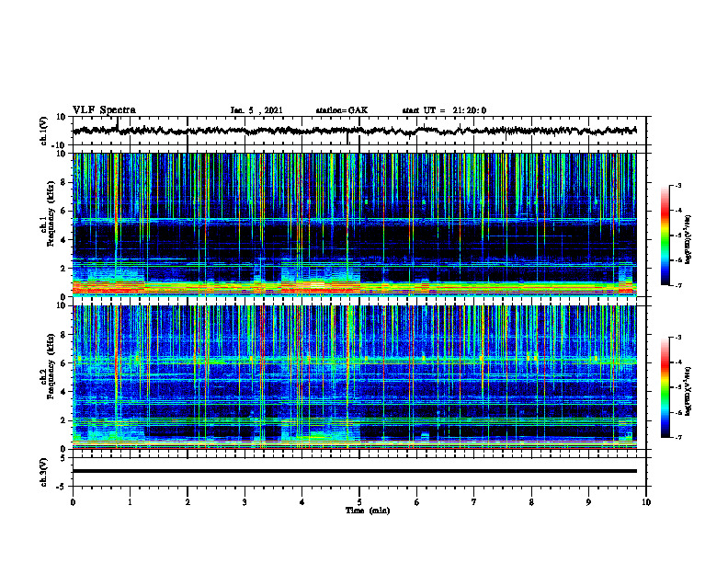Image resolution: width=728 pixels, height=563 pixels.
Task: Click the "ch.3(V)" axis label
Action: tap(44, 472)
